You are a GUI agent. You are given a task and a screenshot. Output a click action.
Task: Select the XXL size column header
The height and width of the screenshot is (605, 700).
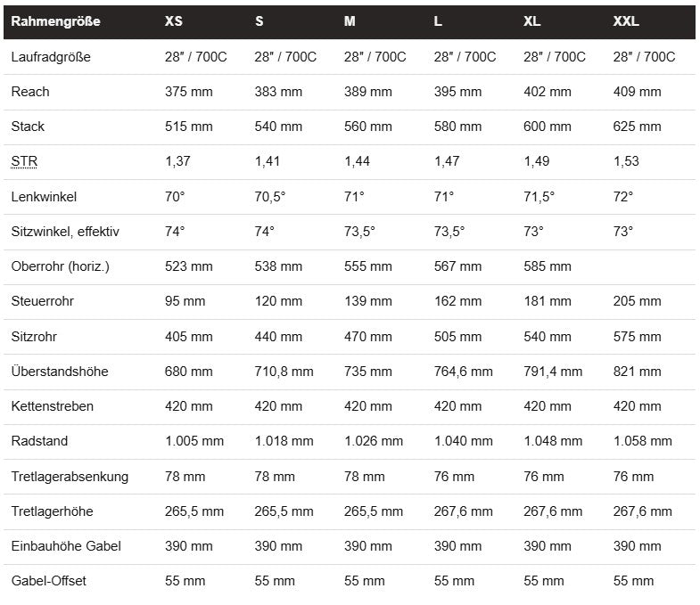(x=626, y=21)
